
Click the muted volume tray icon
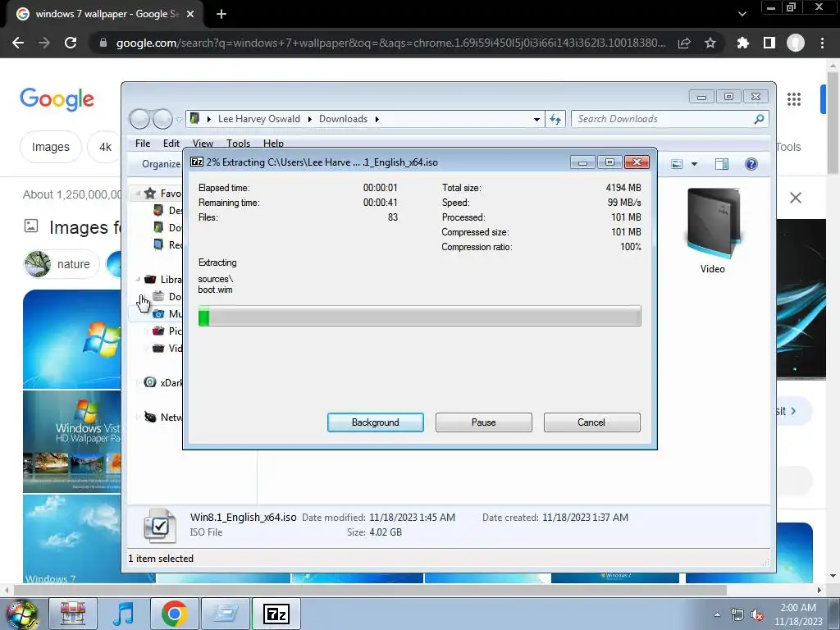coord(757,615)
